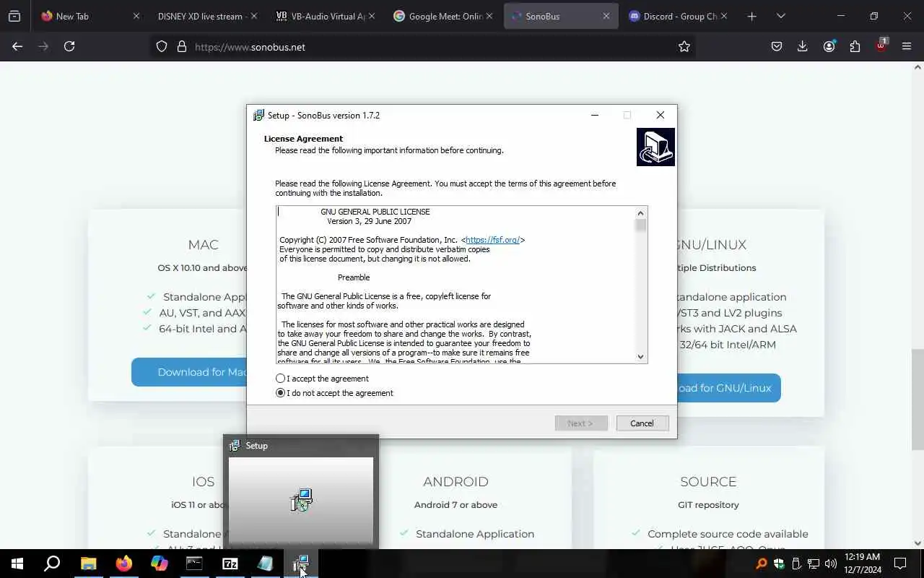This screenshot has height=578, width=924.
Task: Open the Pocket save icon
Action: (777, 46)
